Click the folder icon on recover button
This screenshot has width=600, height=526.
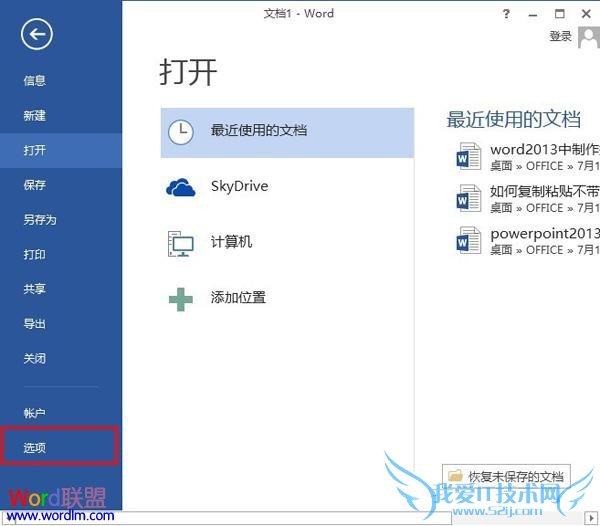click(x=455, y=476)
